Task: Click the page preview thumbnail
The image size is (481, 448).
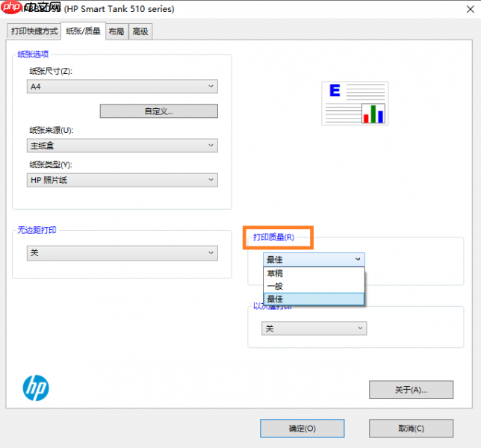Action: 355,103
